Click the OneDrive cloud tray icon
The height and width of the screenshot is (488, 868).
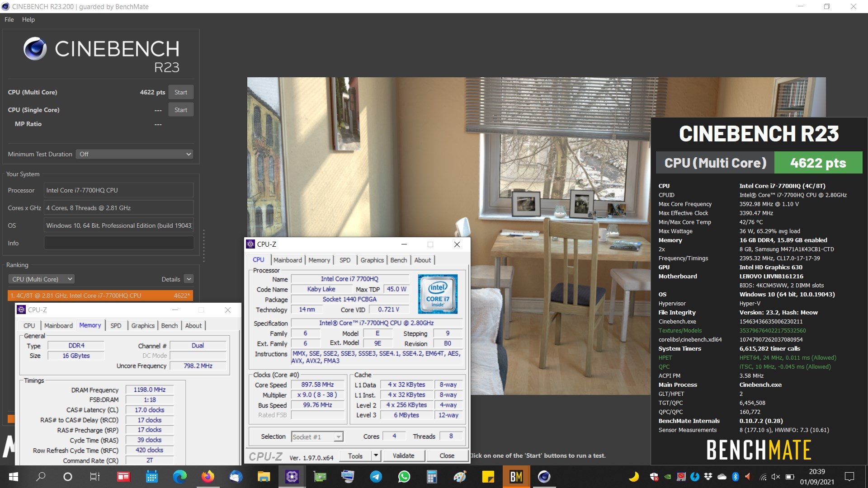[722, 477]
